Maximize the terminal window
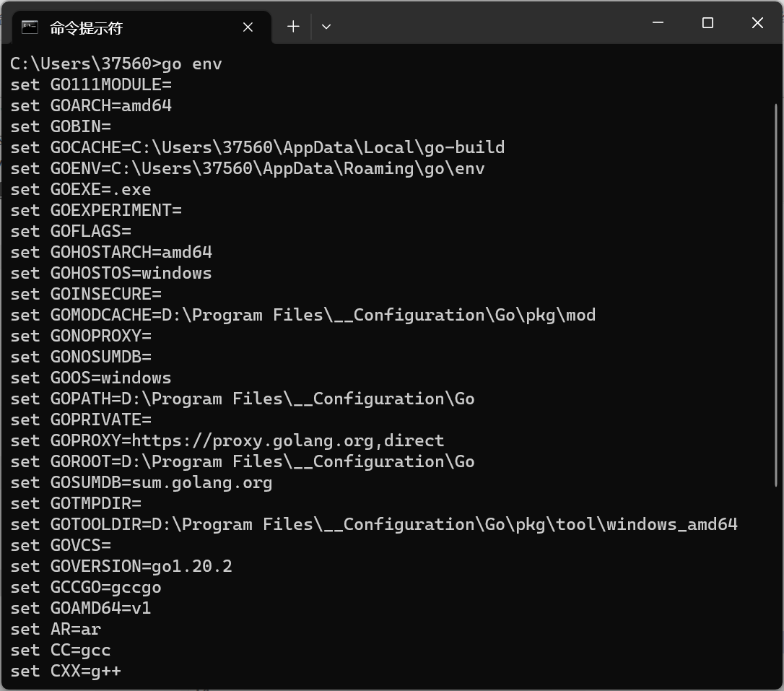784x691 pixels. 707,23
